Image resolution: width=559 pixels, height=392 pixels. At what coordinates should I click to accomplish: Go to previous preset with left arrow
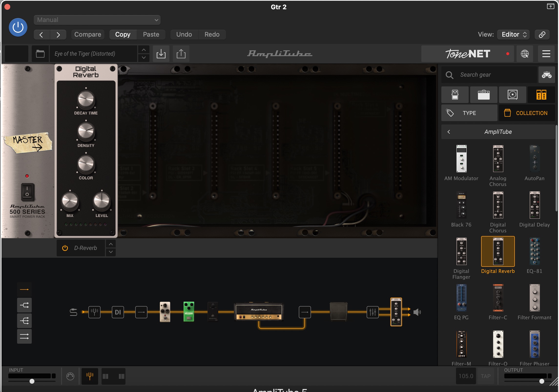[41, 35]
